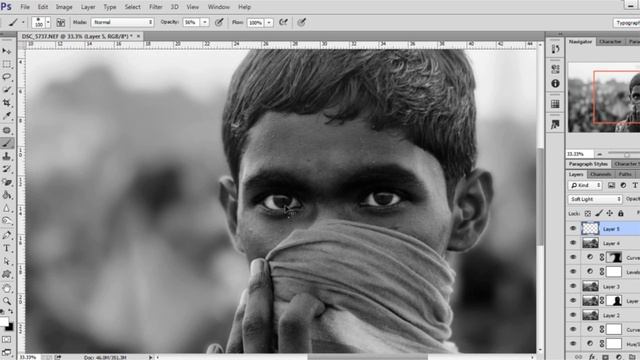
Task: Create new adjustment layer icon
Action: pyautogui.click(x=619, y=357)
